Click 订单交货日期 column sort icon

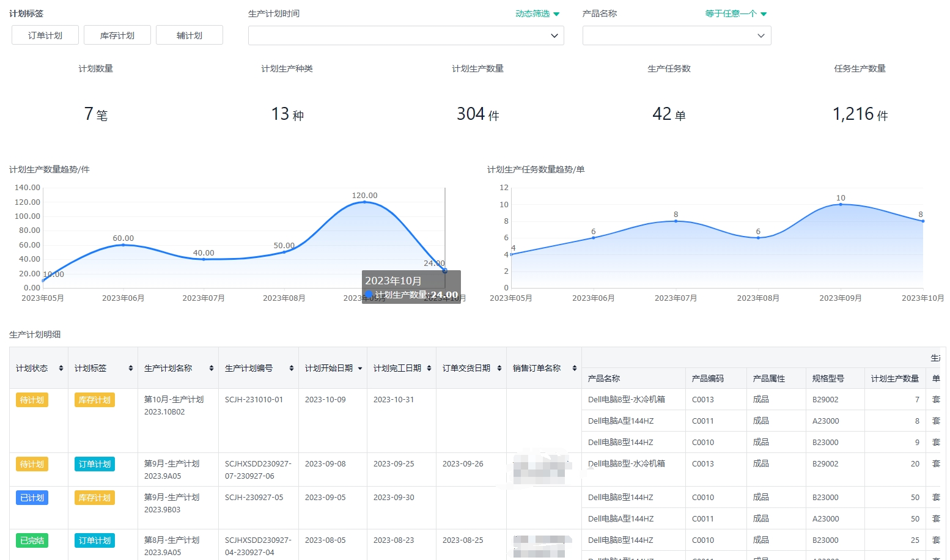[x=499, y=368]
